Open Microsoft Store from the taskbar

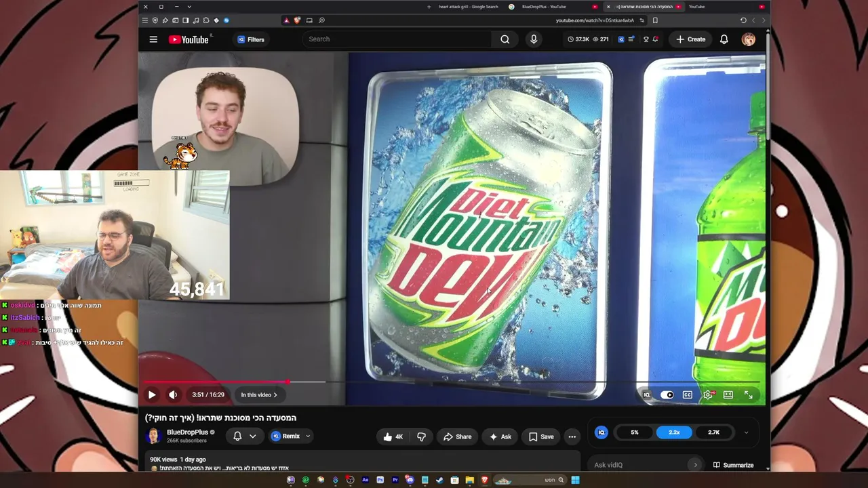[x=454, y=480]
